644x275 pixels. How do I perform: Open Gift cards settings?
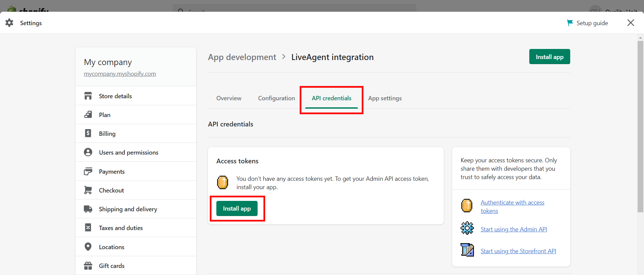click(136, 266)
